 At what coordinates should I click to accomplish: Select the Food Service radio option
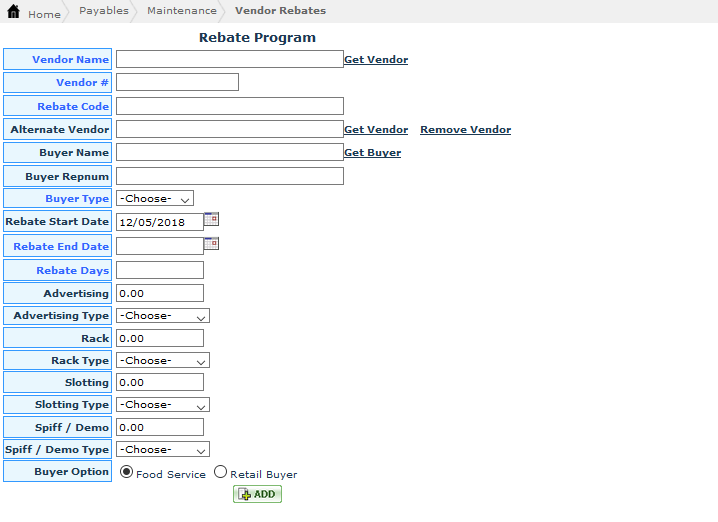coord(126,472)
